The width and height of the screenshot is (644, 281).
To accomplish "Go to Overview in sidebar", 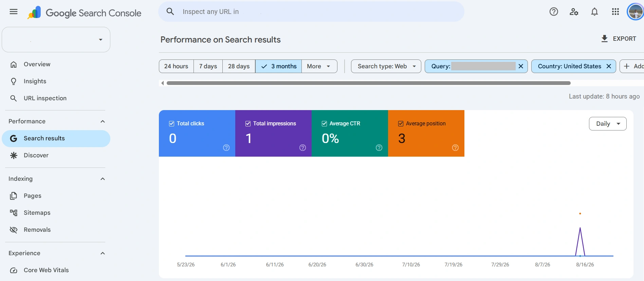I will [56, 64].
